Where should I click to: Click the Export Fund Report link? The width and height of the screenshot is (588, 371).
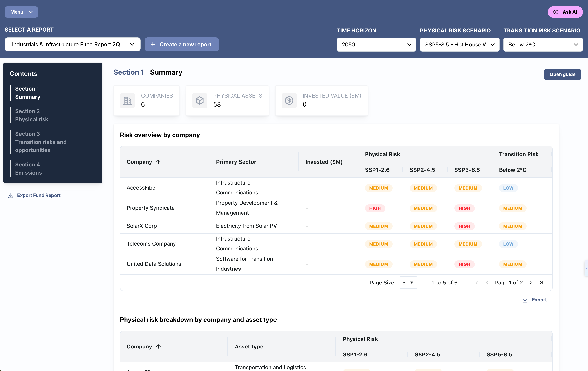point(39,195)
